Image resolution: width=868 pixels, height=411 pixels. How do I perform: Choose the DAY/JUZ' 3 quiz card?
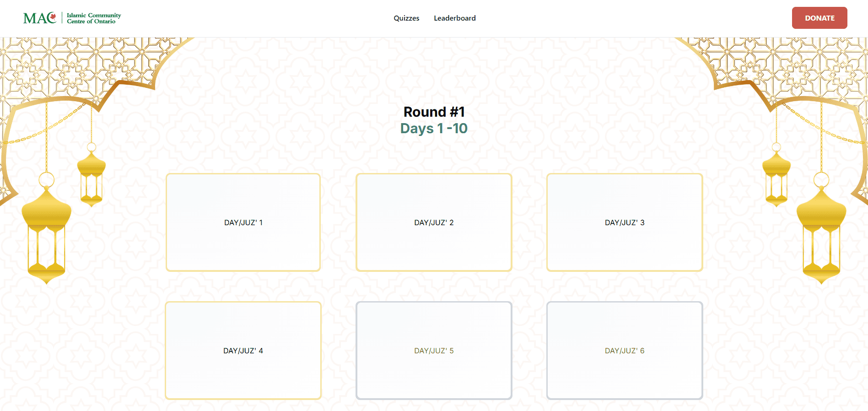(625, 222)
